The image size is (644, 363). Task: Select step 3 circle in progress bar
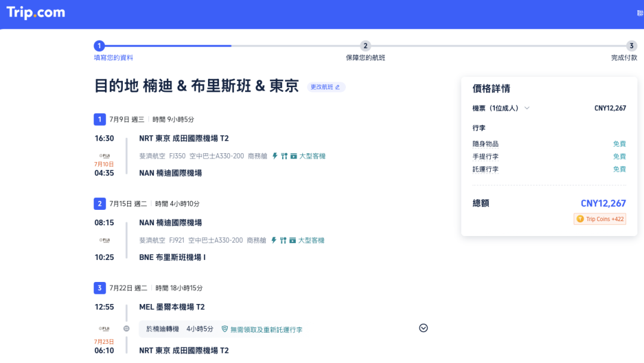[631, 45]
